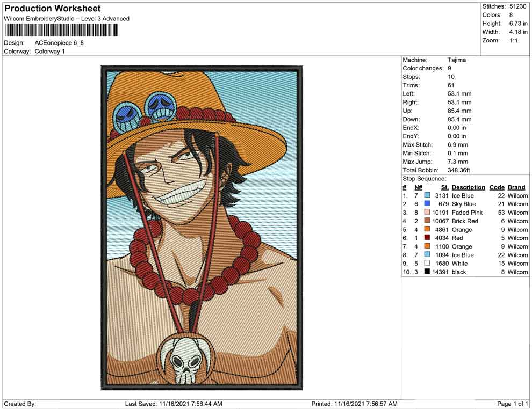Select the design name ACEonepiece 6_8

click(x=59, y=43)
